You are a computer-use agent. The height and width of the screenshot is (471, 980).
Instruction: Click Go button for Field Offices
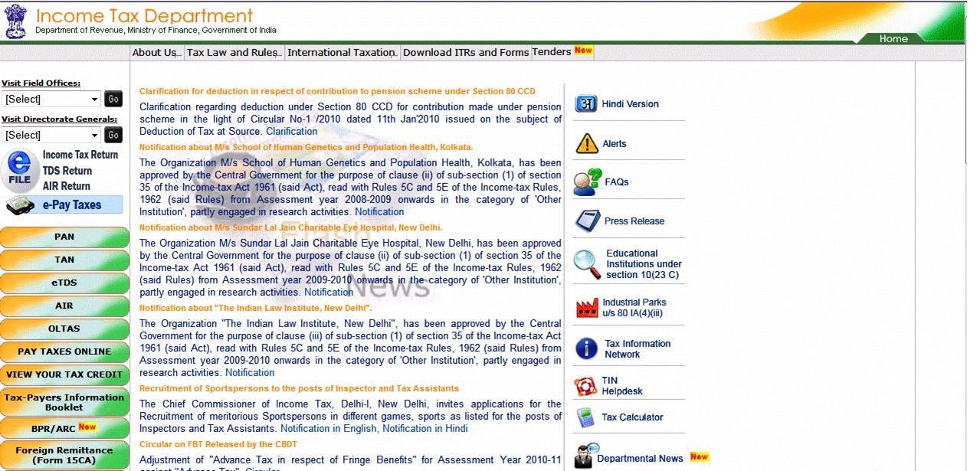(x=113, y=99)
